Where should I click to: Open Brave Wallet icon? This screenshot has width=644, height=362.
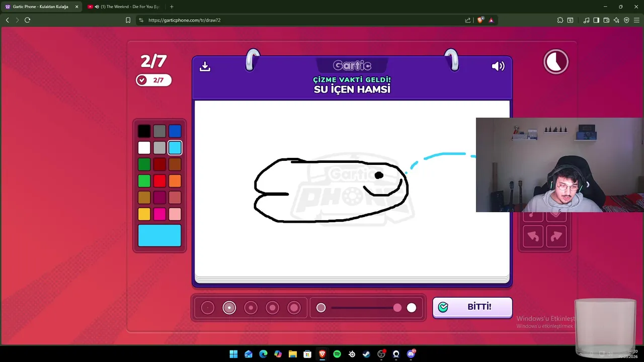[x=606, y=20]
